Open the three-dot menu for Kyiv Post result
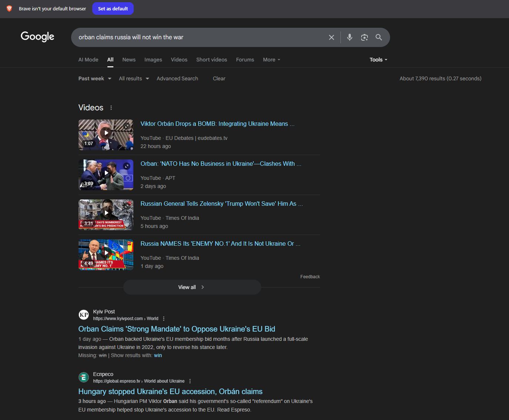Image resolution: width=509 pixels, height=420 pixels. tap(164, 319)
